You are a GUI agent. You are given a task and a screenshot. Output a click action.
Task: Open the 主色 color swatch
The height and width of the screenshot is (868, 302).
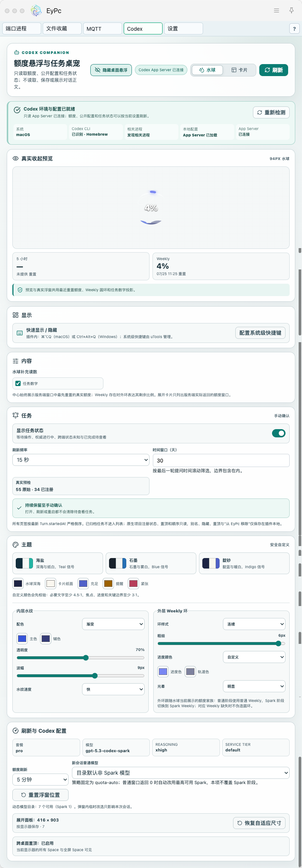(22, 639)
